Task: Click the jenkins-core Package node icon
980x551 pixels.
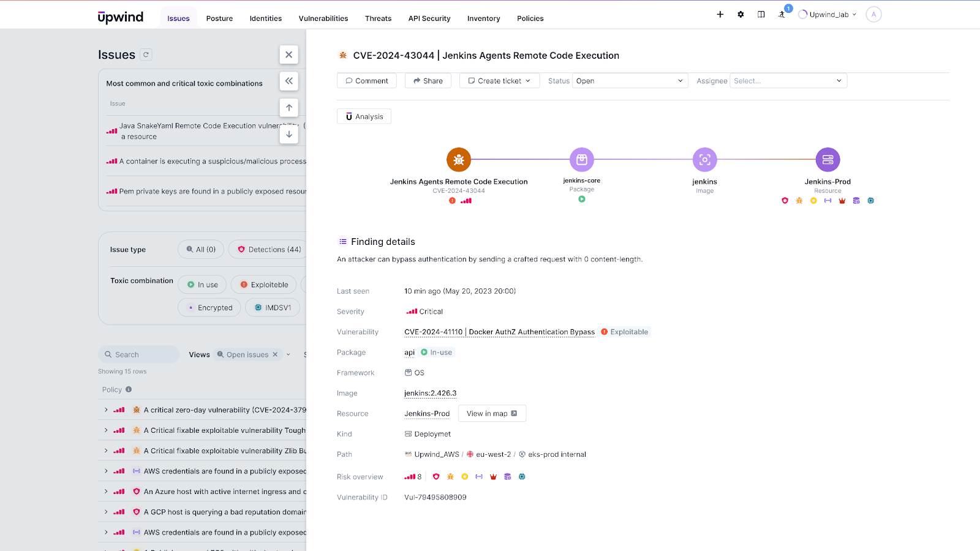Action: click(x=581, y=159)
